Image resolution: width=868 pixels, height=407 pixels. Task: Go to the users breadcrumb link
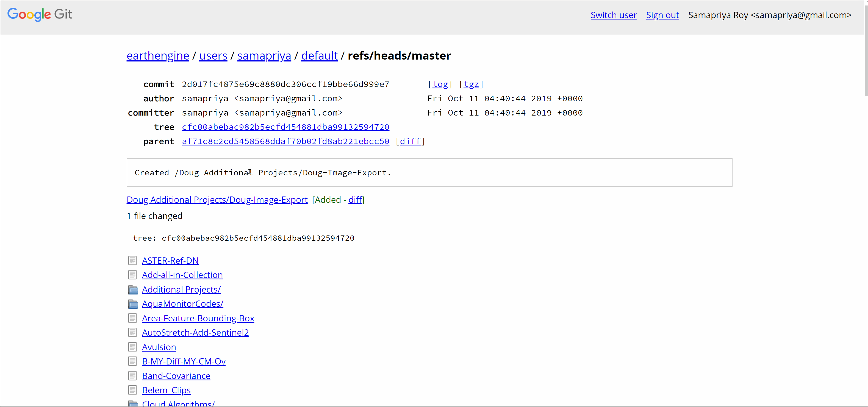[x=213, y=55]
